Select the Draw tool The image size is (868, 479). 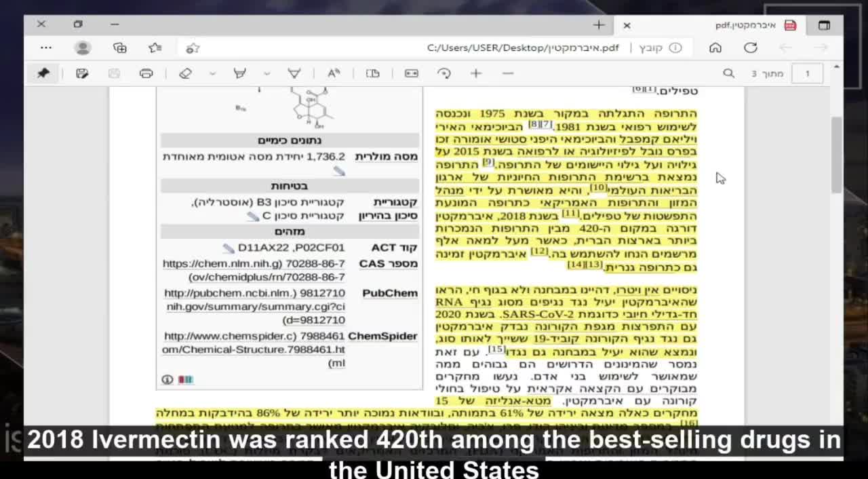[x=294, y=73]
